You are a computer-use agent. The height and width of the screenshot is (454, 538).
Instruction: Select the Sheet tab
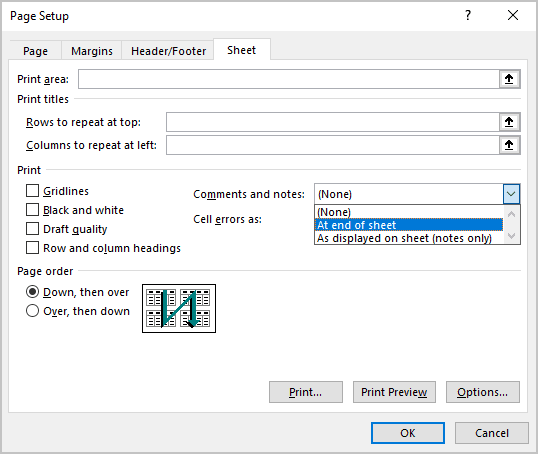pyautogui.click(x=242, y=50)
